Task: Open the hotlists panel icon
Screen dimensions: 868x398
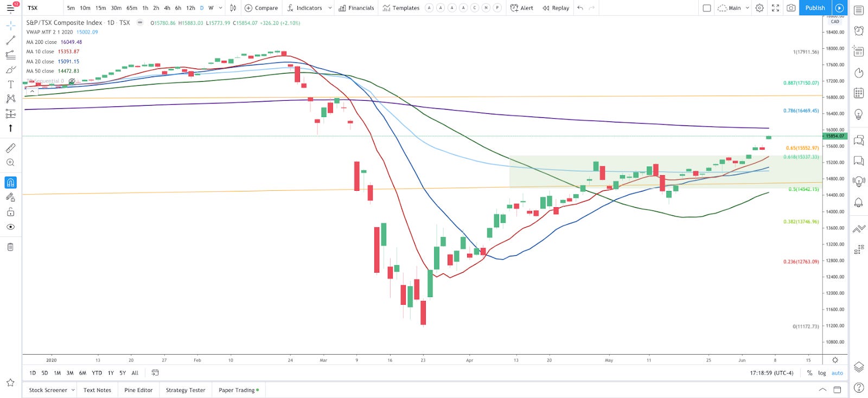Action: pos(858,73)
